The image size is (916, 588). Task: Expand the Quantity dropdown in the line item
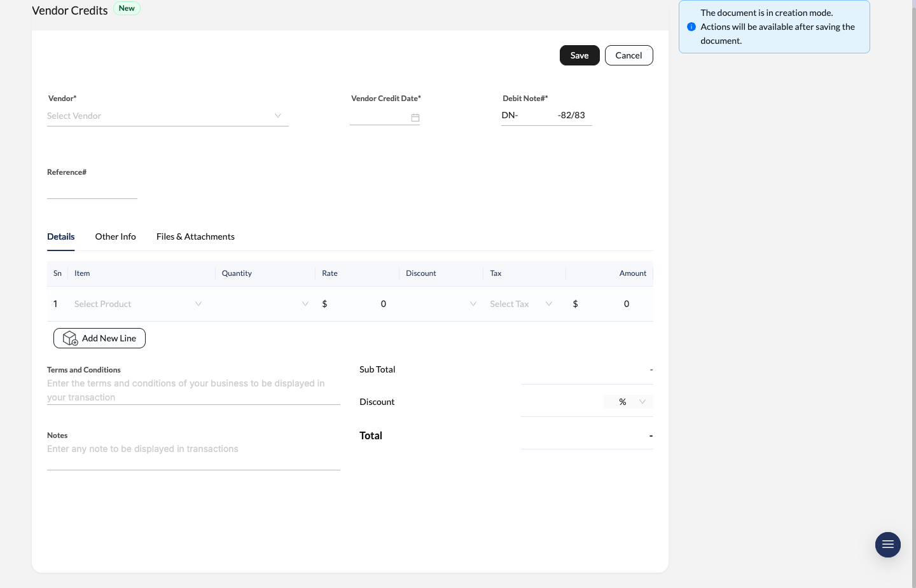(x=305, y=304)
